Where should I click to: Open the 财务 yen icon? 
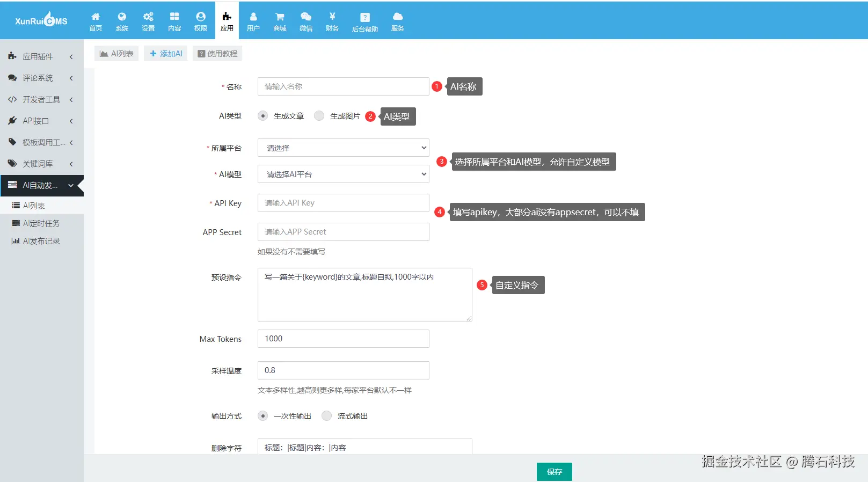point(332,17)
